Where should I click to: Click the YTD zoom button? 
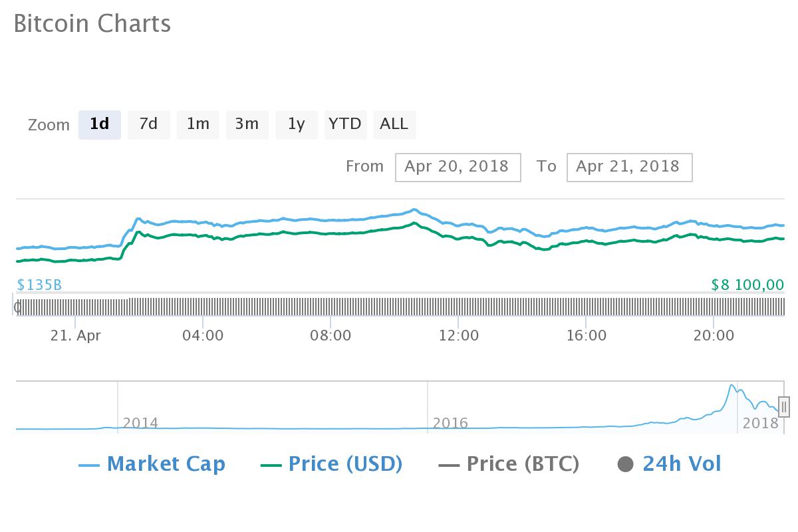pos(345,124)
